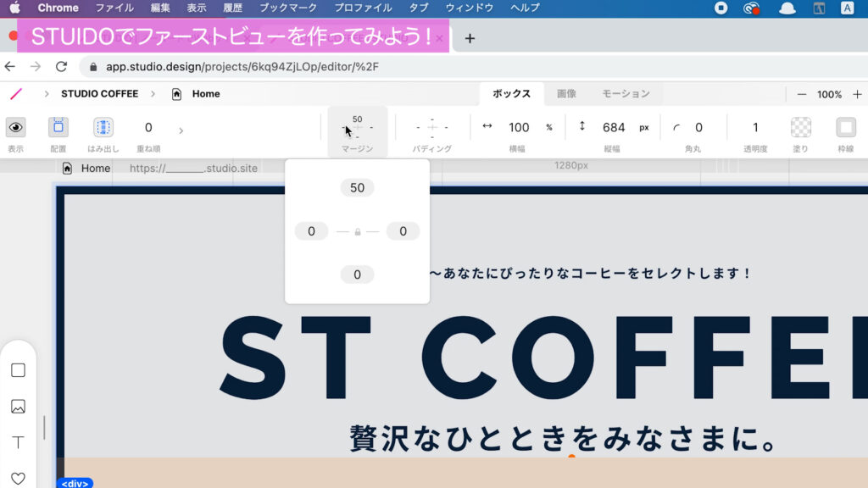The height and width of the screenshot is (488, 868).
Task: Click the Home page breadcrumb
Action: click(206, 93)
